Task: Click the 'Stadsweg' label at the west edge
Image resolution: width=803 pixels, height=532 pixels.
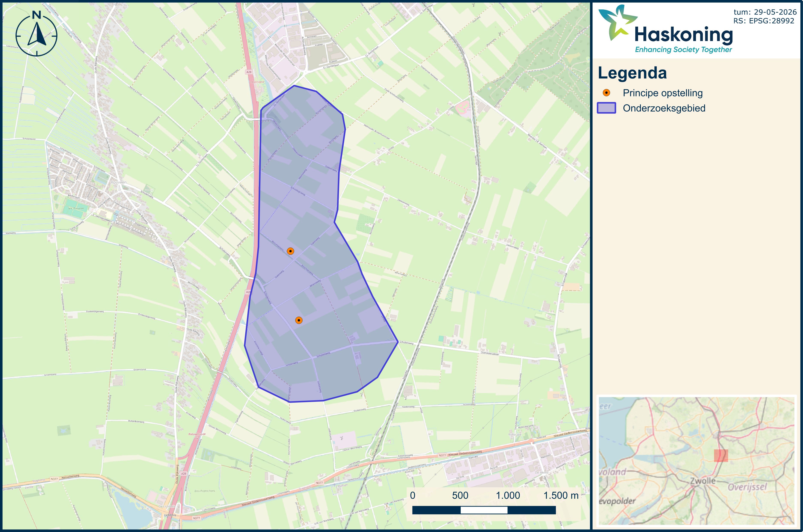Action: (x=11, y=233)
